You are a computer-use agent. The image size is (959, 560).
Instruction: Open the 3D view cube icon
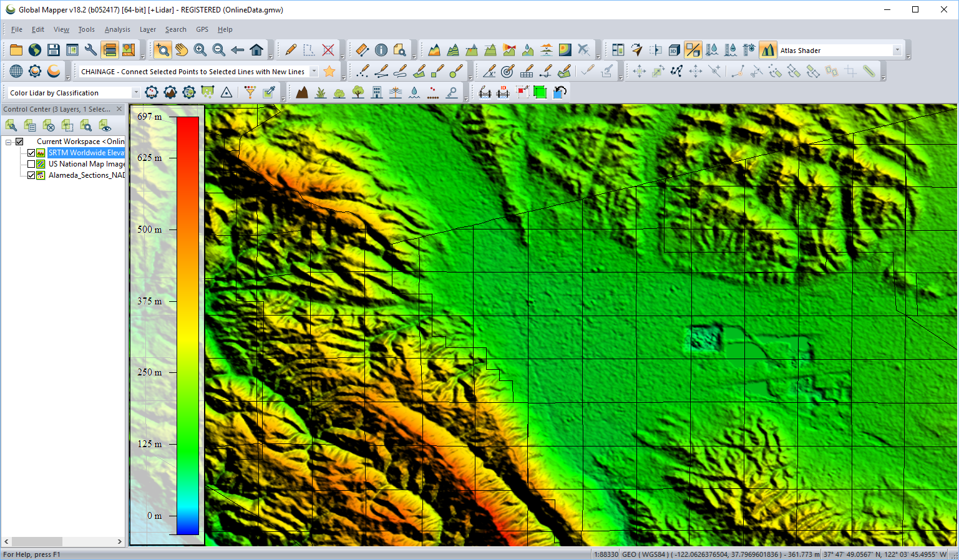coord(674,50)
